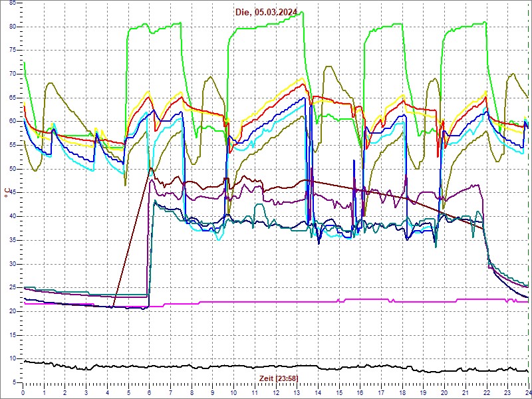Click the chart date title 'Die, 05.03.2024'

tap(267, 13)
